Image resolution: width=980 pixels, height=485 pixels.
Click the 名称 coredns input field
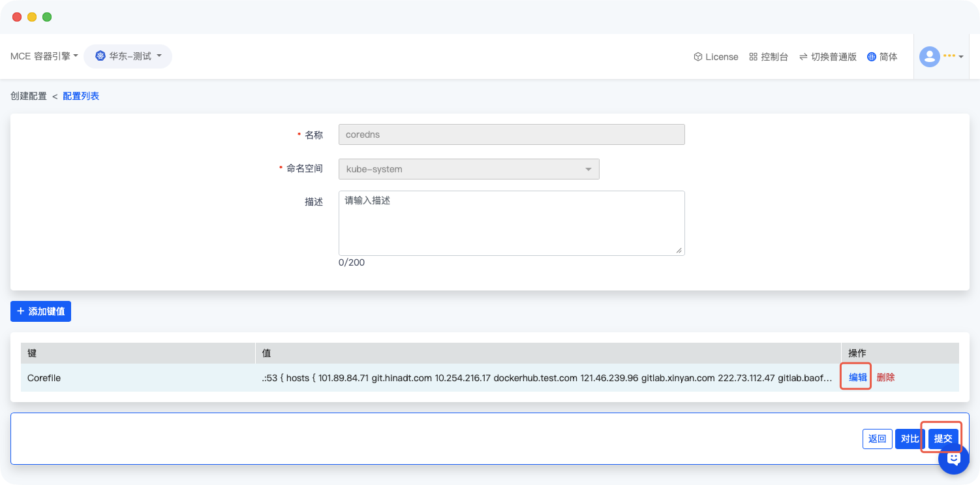click(511, 134)
